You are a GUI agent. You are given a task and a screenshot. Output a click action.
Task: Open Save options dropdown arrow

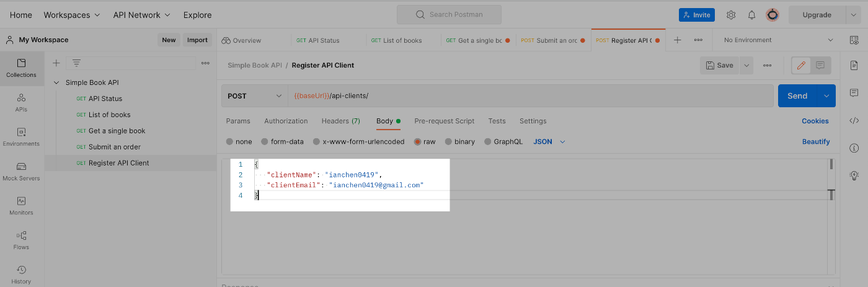[746, 65]
